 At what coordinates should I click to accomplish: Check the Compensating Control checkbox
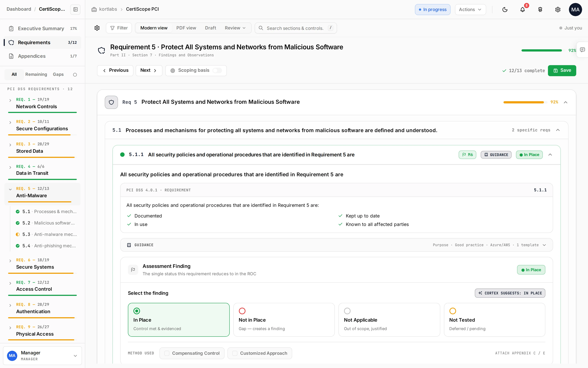167,353
